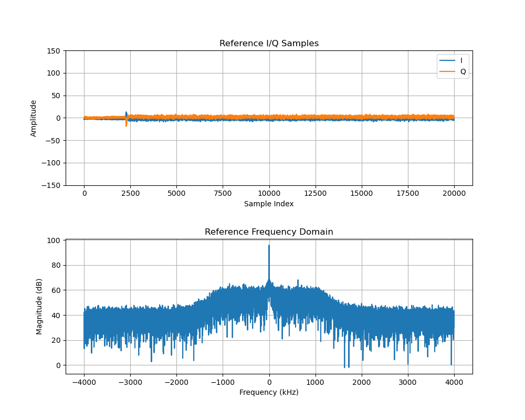Viewport: 525px width, 420px height.
Task: Click the "Sample Index" x-axis label
Action: (x=269, y=204)
